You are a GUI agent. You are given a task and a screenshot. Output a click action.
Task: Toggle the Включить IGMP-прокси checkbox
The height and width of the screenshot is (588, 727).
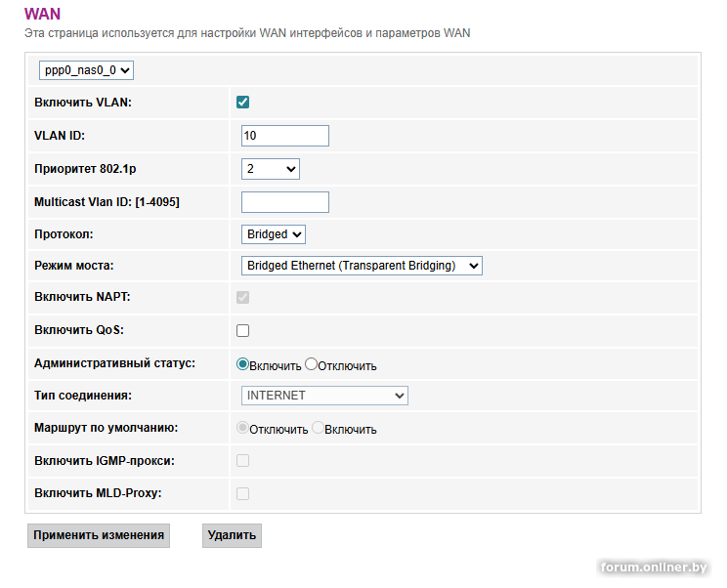click(x=243, y=460)
